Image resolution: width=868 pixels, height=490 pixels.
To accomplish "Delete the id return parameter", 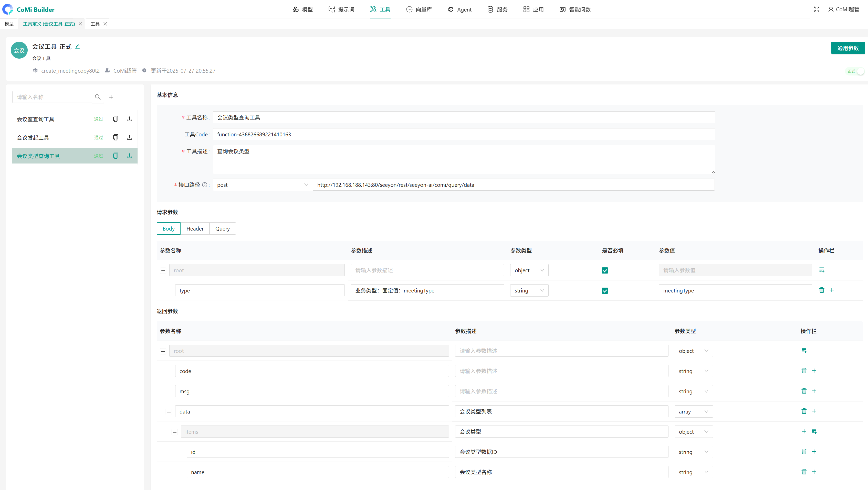I will coord(804,452).
